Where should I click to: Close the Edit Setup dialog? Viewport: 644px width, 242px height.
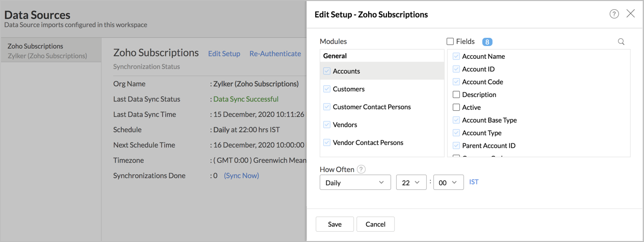click(631, 14)
